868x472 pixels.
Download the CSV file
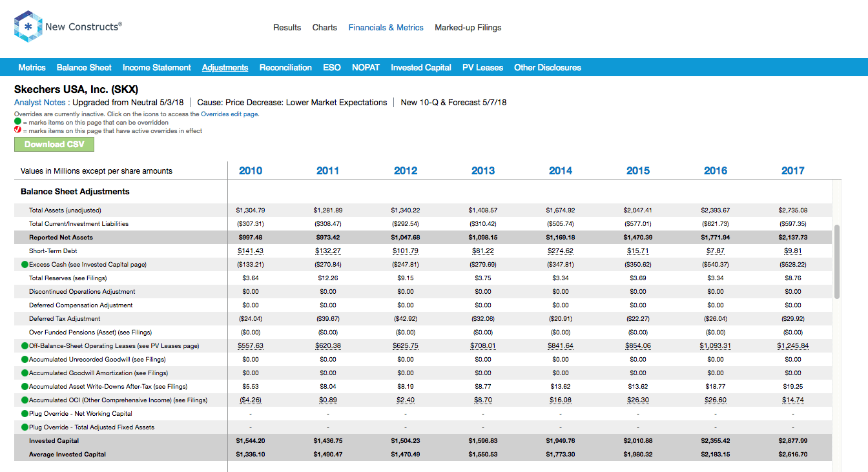[54, 144]
